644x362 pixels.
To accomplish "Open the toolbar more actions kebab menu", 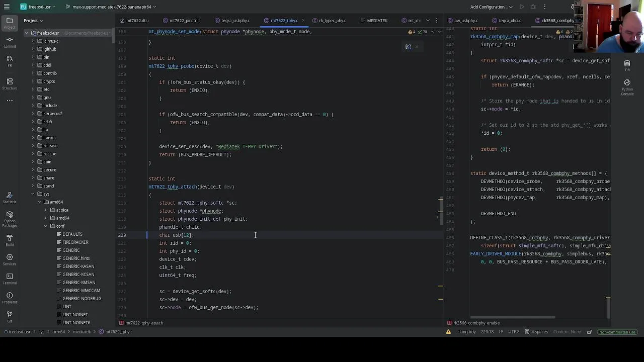I will point(545,7).
